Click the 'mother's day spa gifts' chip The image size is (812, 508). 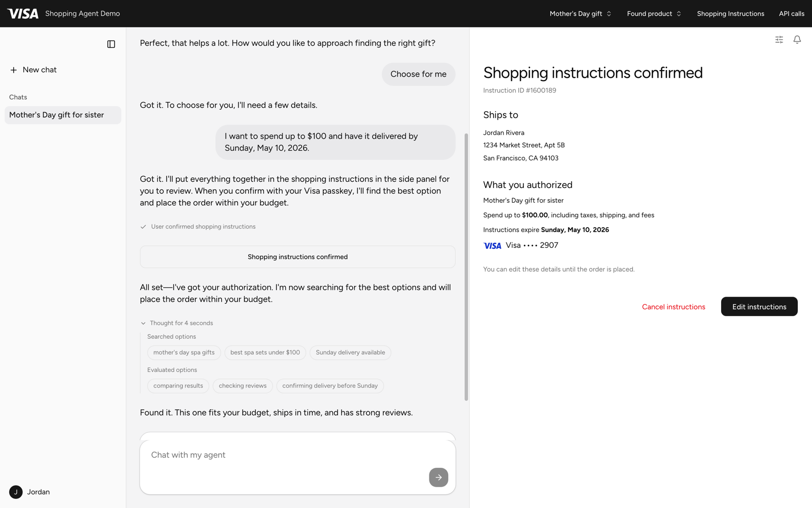click(x=184, y=353)
